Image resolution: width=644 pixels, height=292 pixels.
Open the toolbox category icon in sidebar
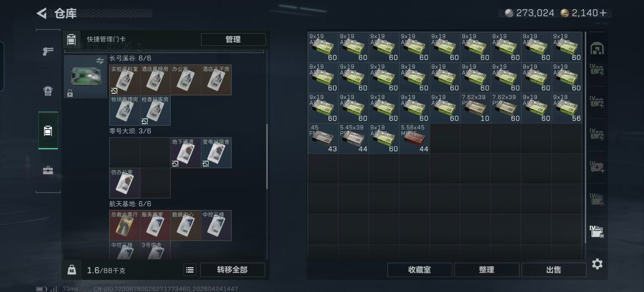(48, 170)
